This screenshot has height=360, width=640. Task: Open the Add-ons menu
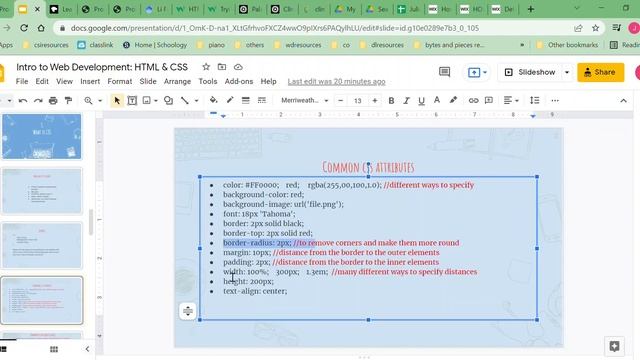click(x=239, y=81)
